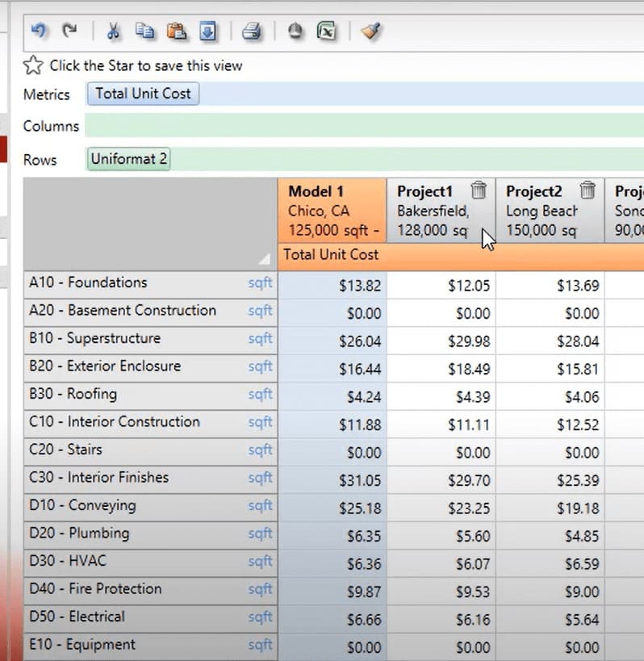Click the empty Columns drop area
This screenshot has width=644, height=661.
click(363, 126)
